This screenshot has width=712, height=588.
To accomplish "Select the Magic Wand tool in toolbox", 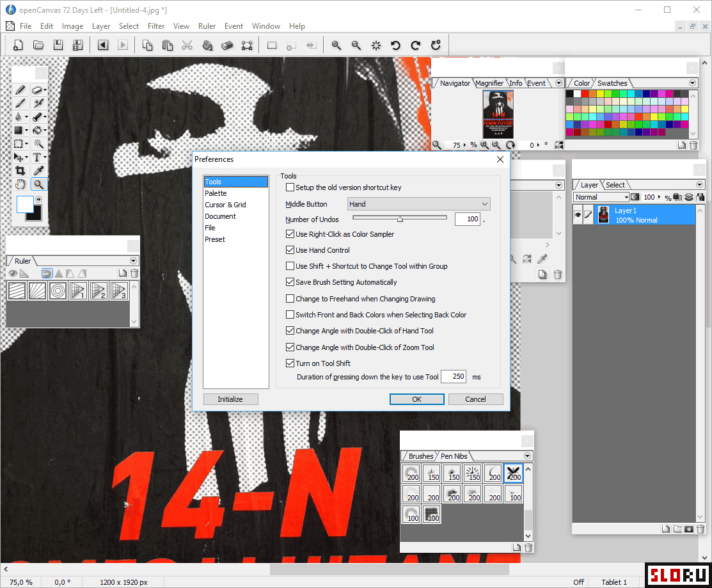I will (38, 144).
